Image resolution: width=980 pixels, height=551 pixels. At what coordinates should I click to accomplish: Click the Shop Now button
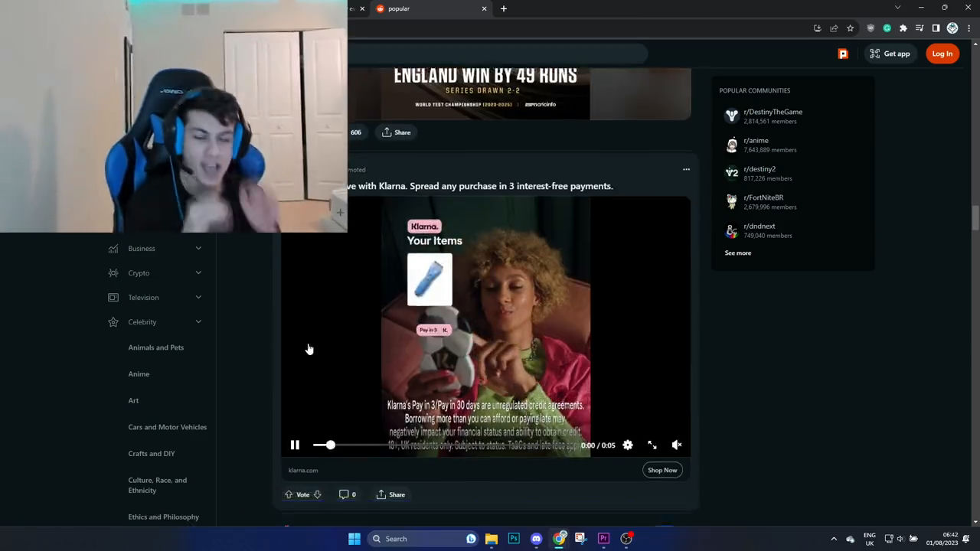coord(662,470)
